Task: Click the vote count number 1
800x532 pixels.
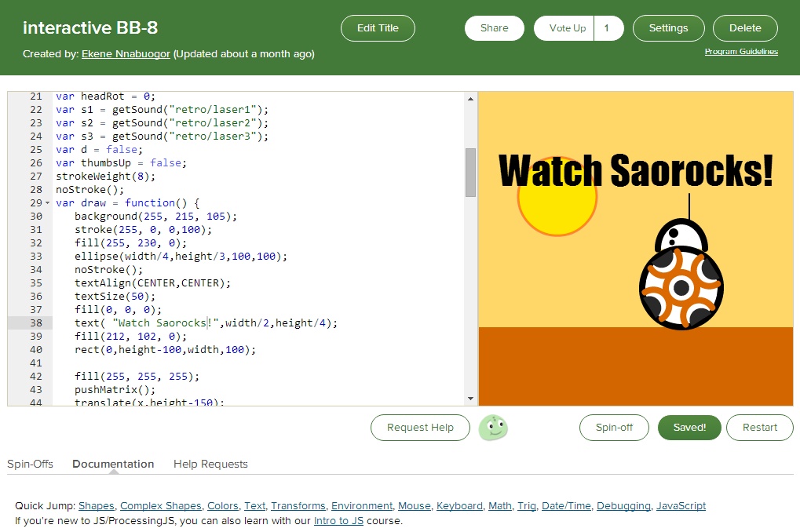Action: (x=607, y=28)
